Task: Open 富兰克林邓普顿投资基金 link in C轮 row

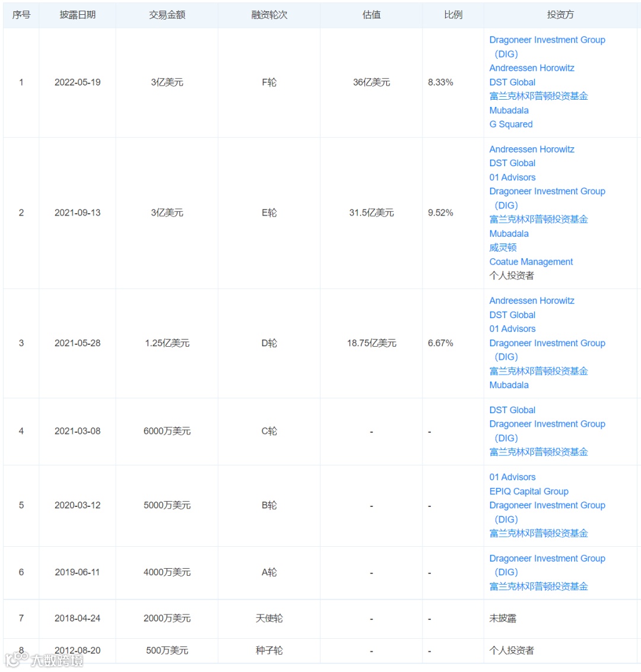Action: (x=538, y=452)
